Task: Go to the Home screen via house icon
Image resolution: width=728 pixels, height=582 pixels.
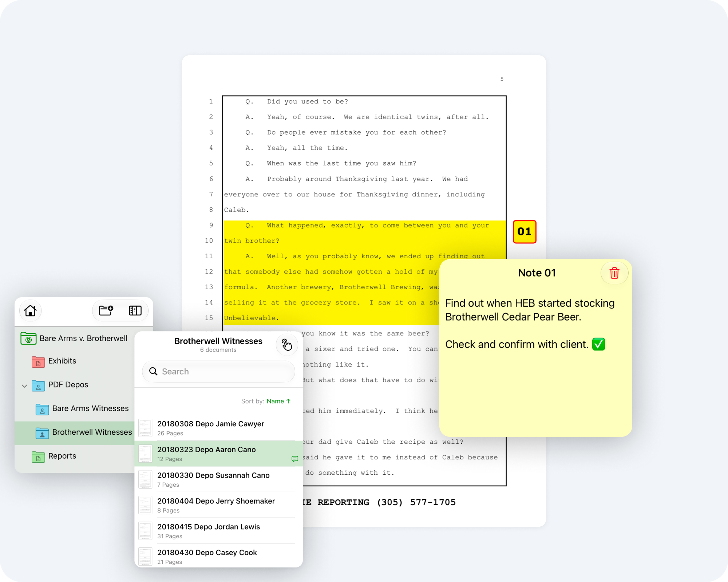Action: [x=30, y=311]
